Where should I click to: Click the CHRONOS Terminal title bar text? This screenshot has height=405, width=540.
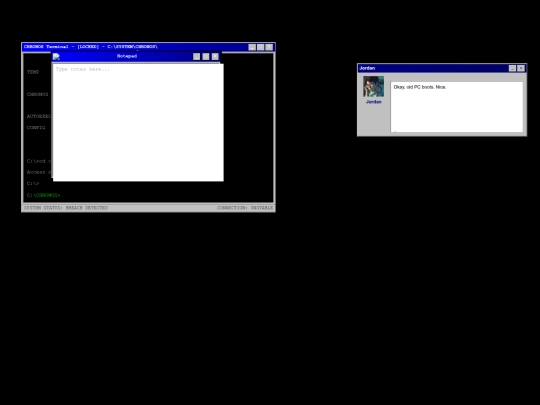point(91,47)
